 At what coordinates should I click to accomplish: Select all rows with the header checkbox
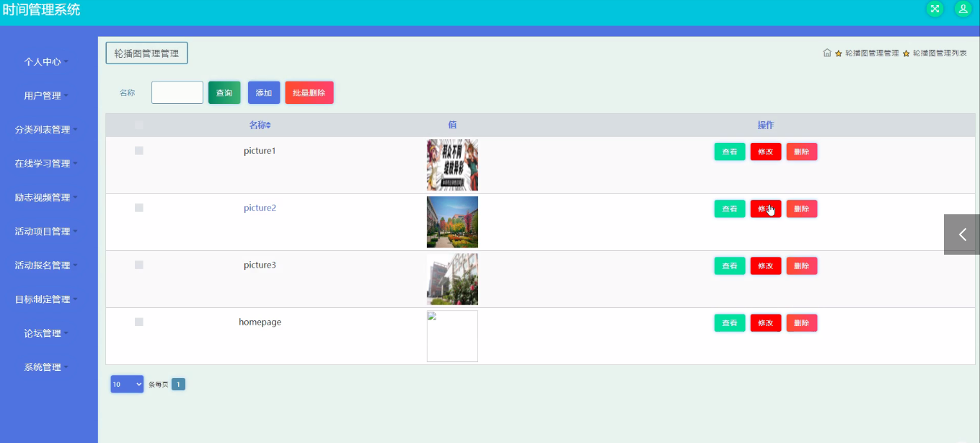point(139,126)
